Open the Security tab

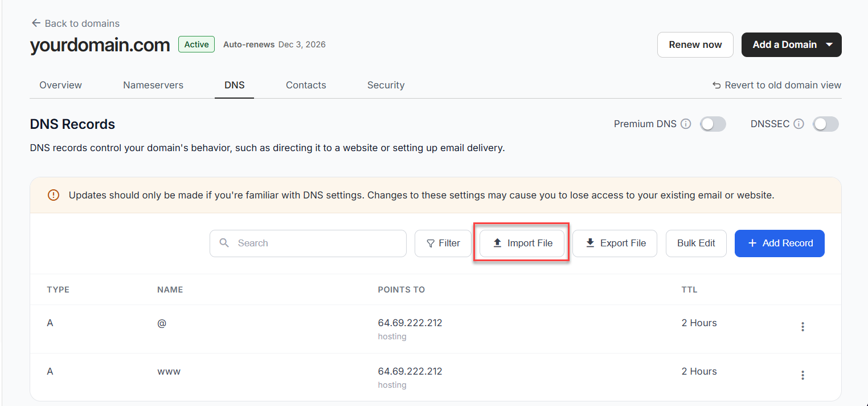pos(386,85)
